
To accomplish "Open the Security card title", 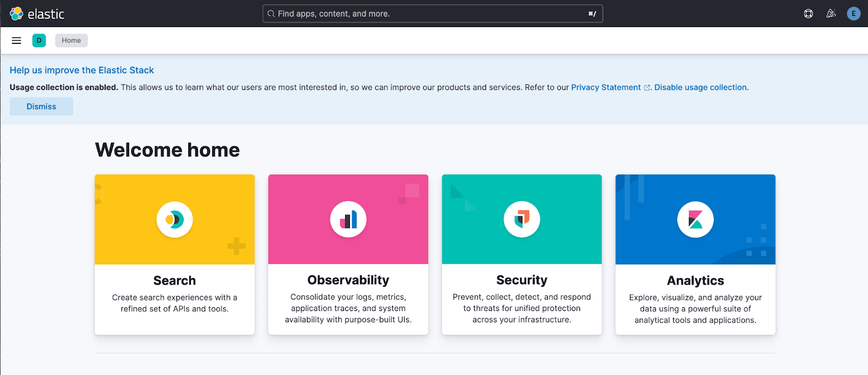I will [522, 280].
